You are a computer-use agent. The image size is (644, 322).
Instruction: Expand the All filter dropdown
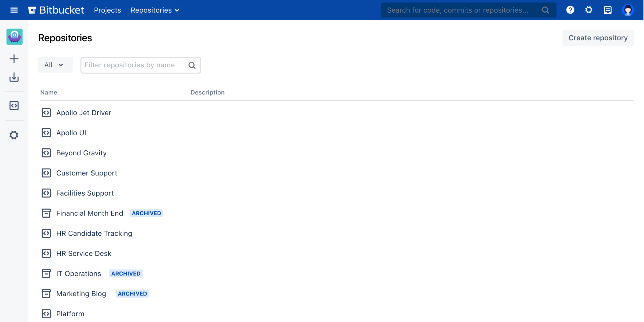click(x=55, y=65)
